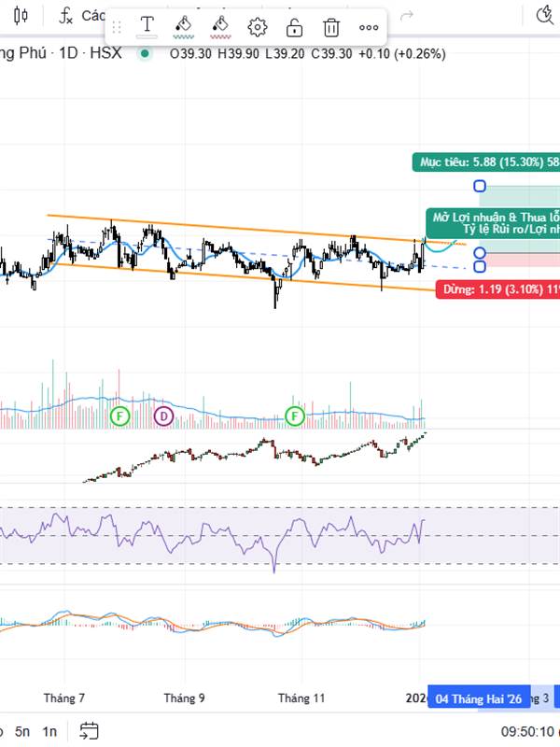The width and height of the screenshot is (560, 747).
Task: Click the O39.30 open value
Action: pos(190,54)
